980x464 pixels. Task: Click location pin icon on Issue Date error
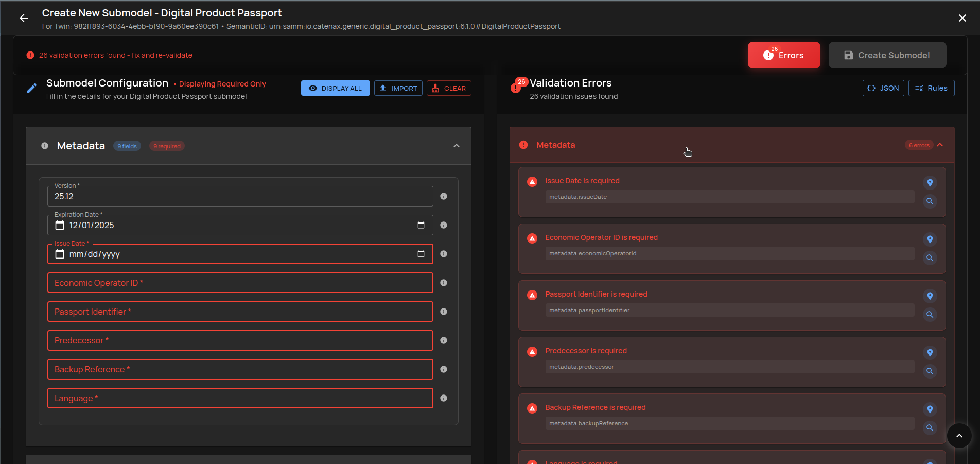point(930,183)
